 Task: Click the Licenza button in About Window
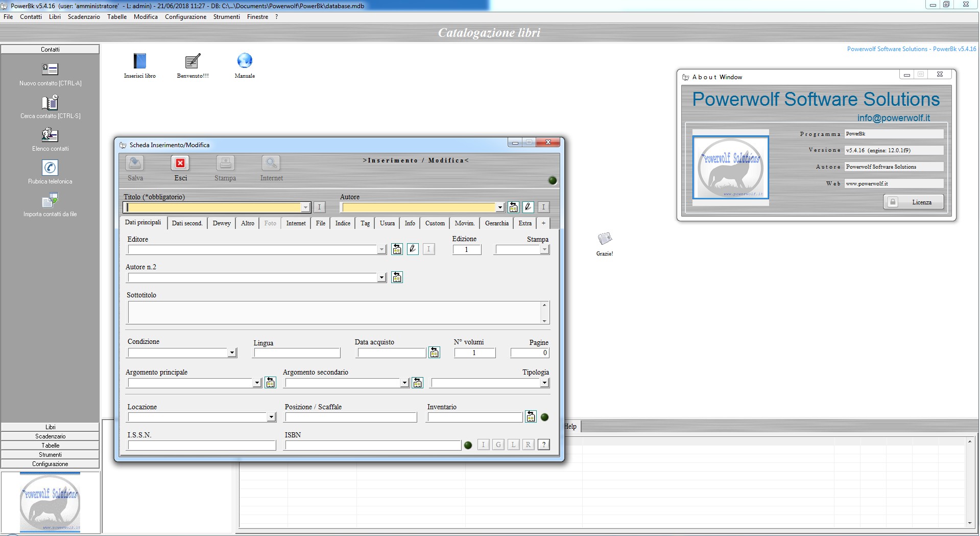914,202
